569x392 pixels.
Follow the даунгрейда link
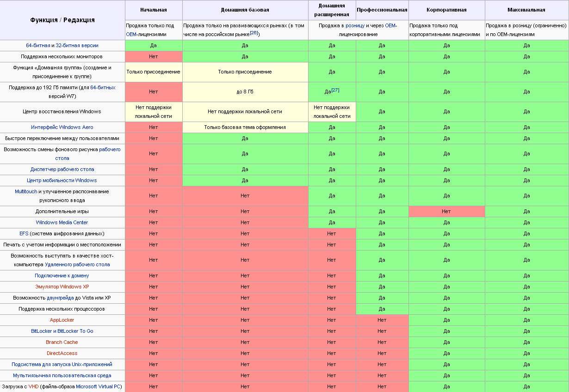pos(60,298)
